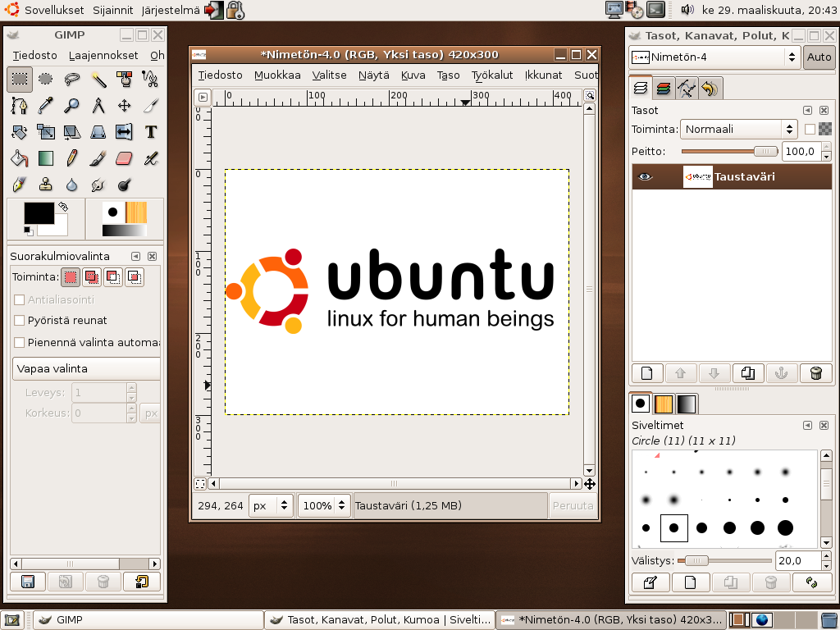Select the Zoom magnifier tool
Viewport: 840px width, 630px height.
pos(72,106)
